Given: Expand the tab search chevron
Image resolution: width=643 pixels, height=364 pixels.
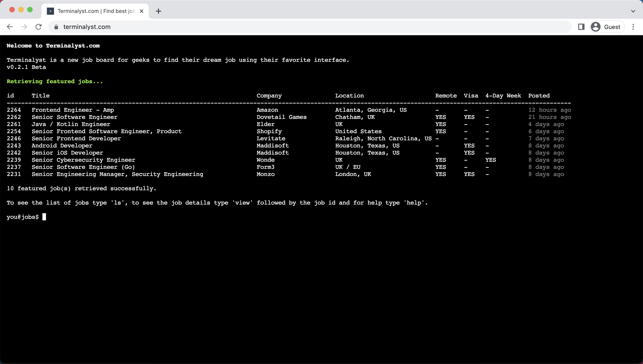Looking at the screenshot, I should tap(633, 11).
